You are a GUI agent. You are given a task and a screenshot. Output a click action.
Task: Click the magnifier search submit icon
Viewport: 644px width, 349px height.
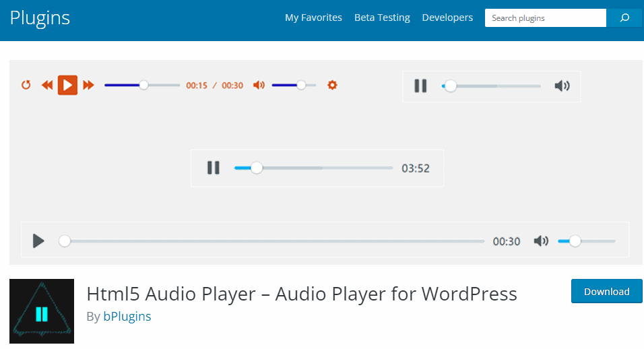pyautogui.click(x=624, y=18)
